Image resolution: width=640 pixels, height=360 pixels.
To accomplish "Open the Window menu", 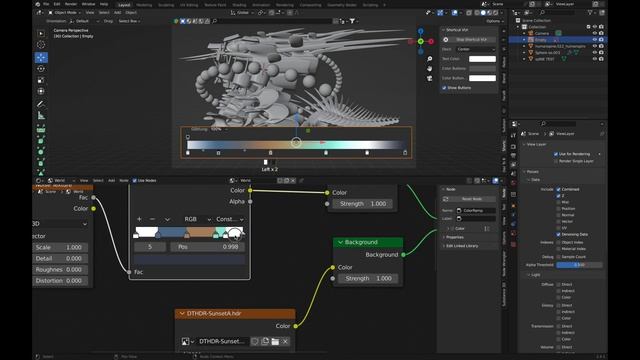I will point(88,4).
